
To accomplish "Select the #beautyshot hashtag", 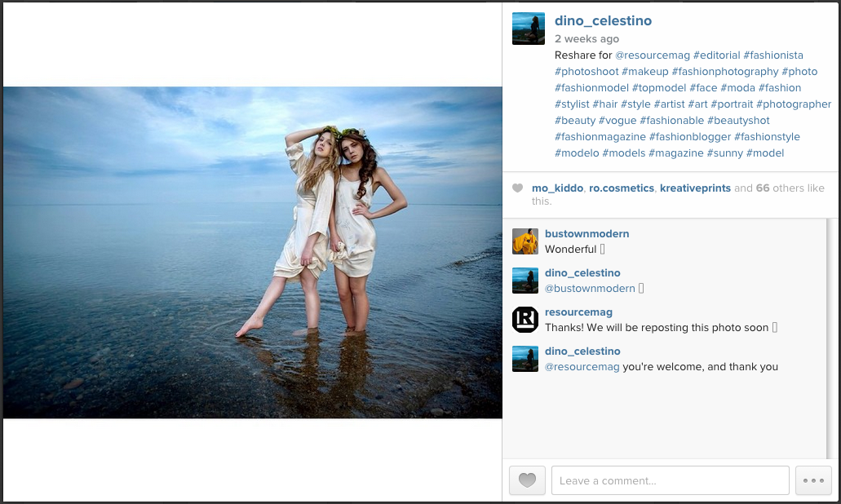I will pos(738,121).
